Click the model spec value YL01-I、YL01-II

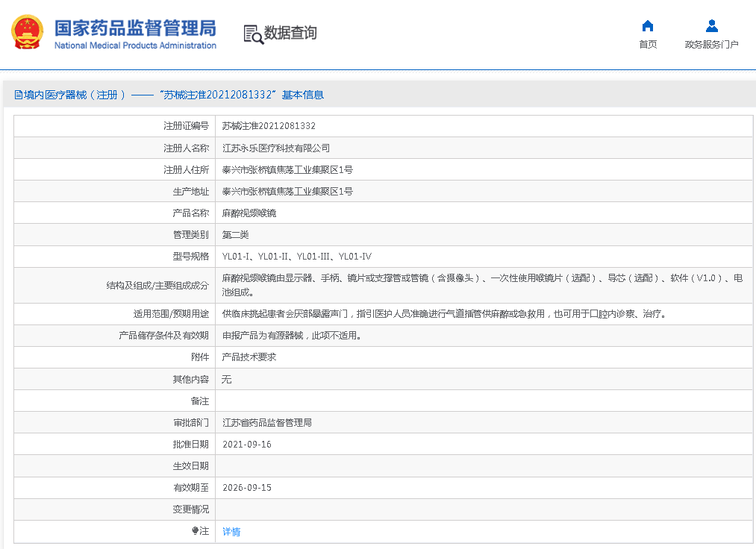click(296, 257)
